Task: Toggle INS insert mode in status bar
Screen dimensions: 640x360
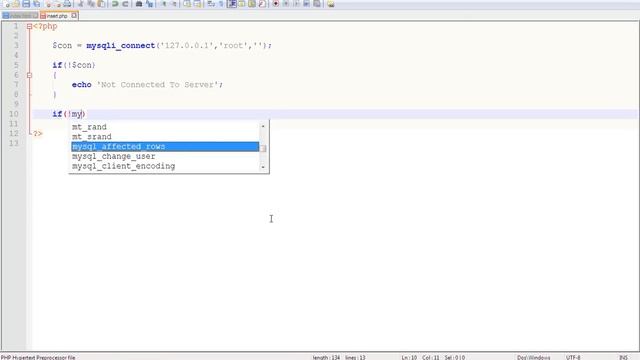Action: [623, 358]
